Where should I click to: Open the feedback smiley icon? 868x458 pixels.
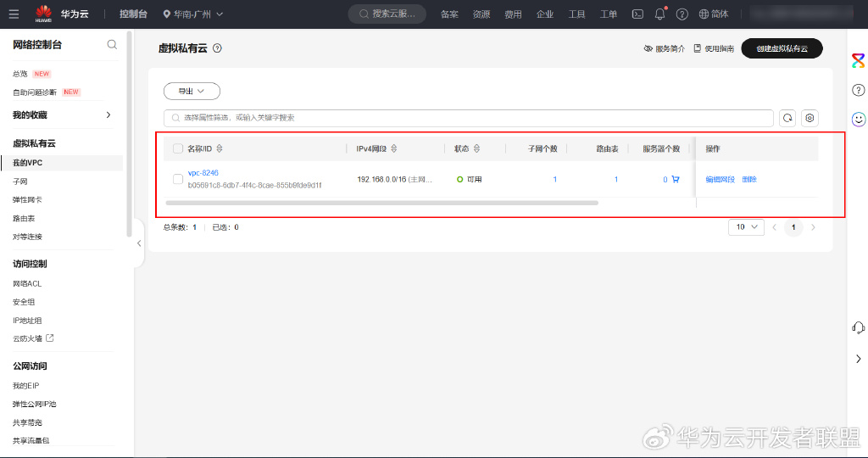(x=858, y=119)
